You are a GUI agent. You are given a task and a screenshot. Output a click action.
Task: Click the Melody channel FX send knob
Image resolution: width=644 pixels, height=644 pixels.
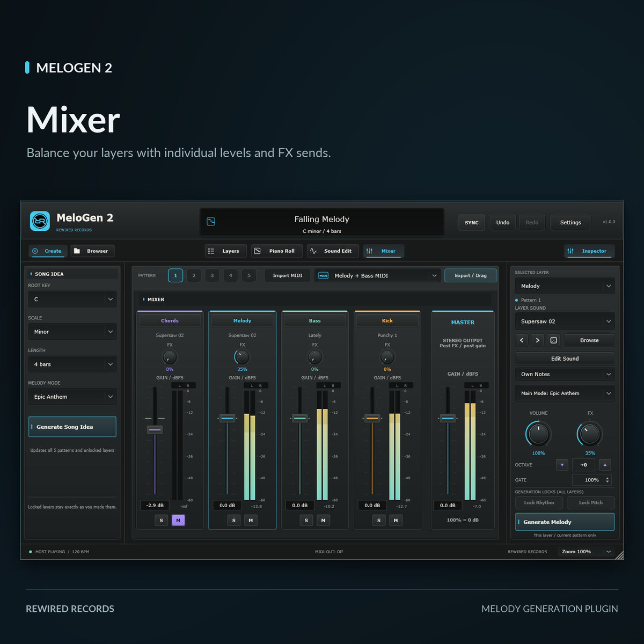pyautogui.click(x=242, y=356)
